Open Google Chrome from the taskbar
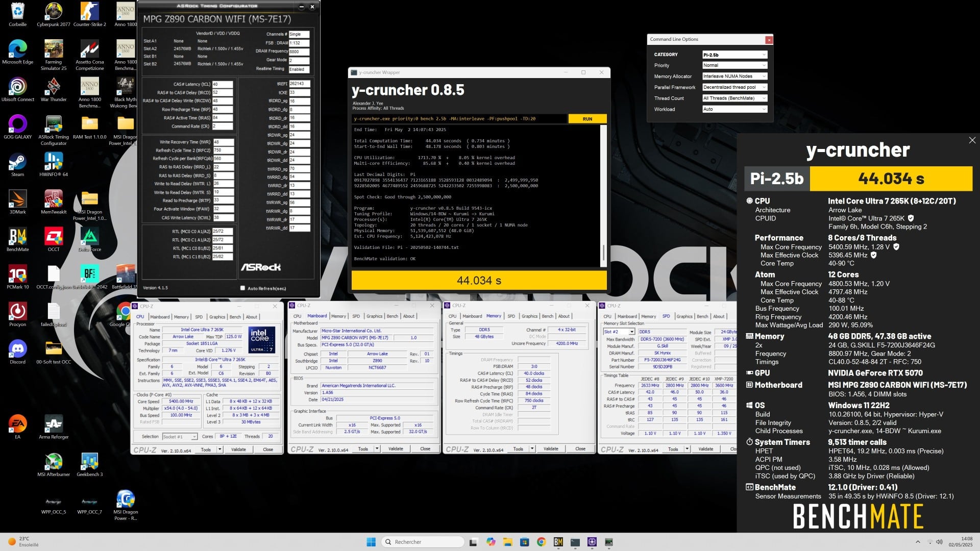980x551 pixels. coord(542,542)
